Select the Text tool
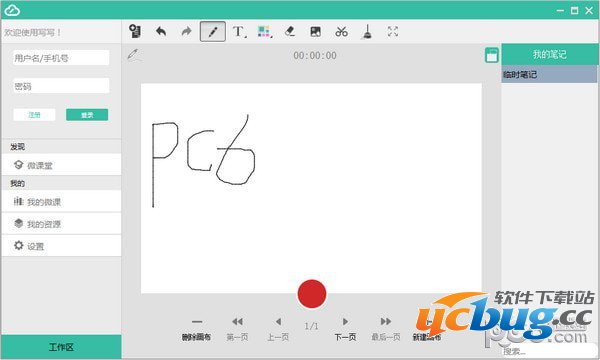600x360 pixels. coord(239,31)
